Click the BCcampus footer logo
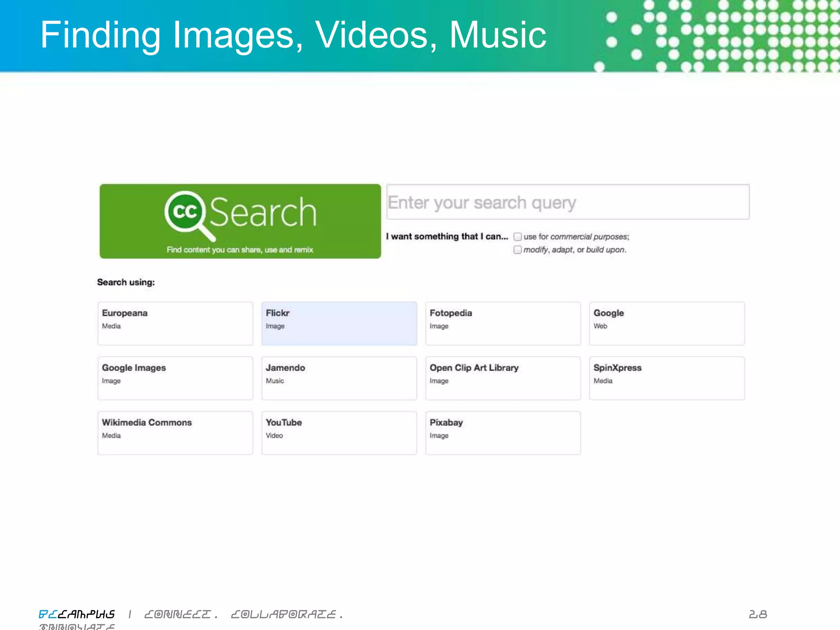Viewport: 840px width, 630px height. click(x=77, y=614)
